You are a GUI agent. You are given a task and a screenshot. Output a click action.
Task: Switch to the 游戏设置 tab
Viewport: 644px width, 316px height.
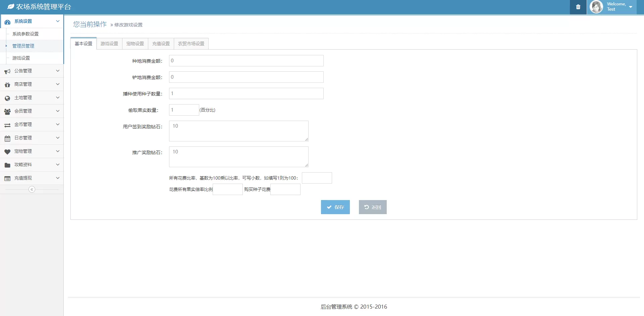coord(109,44)
